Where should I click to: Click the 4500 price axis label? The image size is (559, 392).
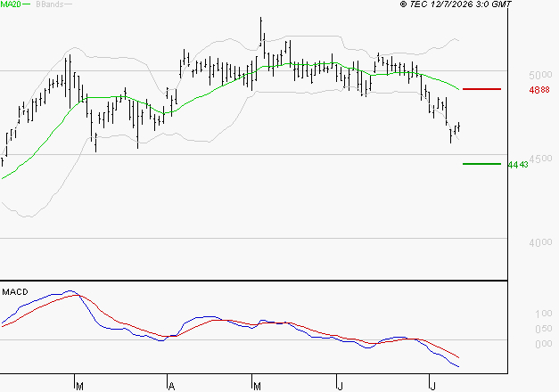point(540,159)
